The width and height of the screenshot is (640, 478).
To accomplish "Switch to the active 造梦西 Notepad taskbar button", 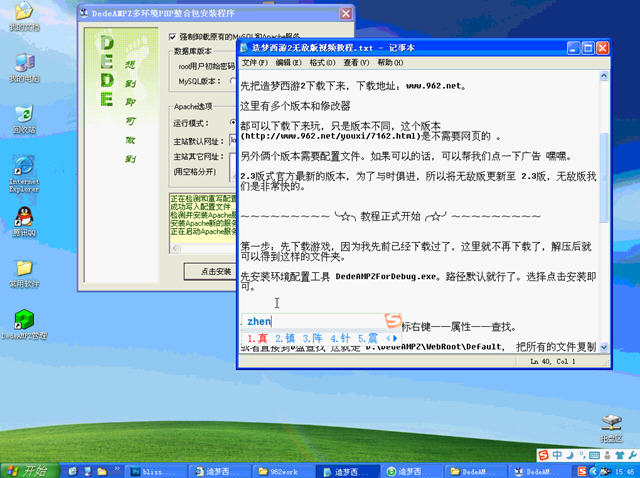I will point(348,471).
